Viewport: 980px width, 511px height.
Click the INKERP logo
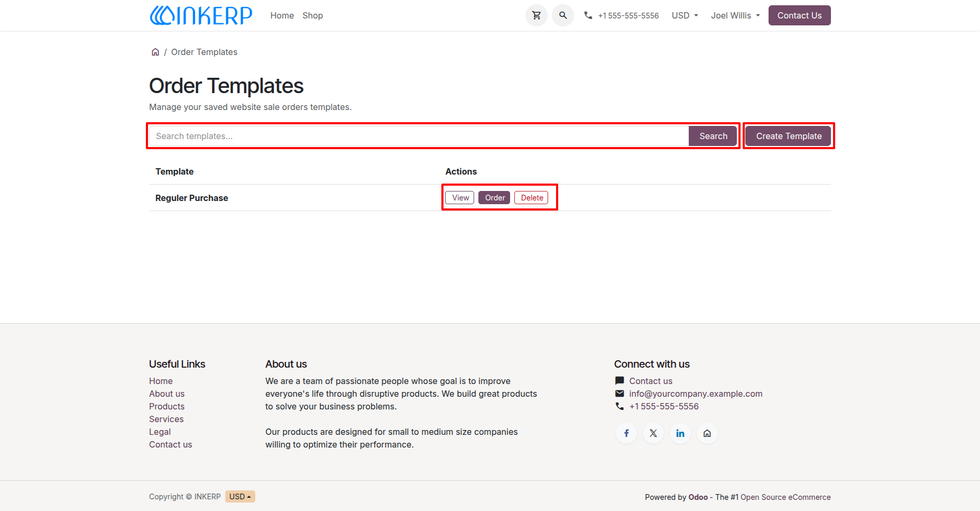201,15
